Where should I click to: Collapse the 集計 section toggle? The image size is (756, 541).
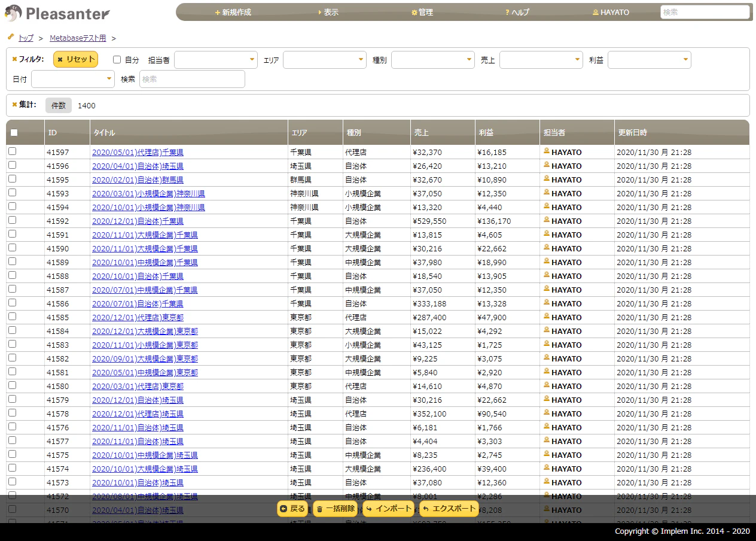click(x=25, y=105)
